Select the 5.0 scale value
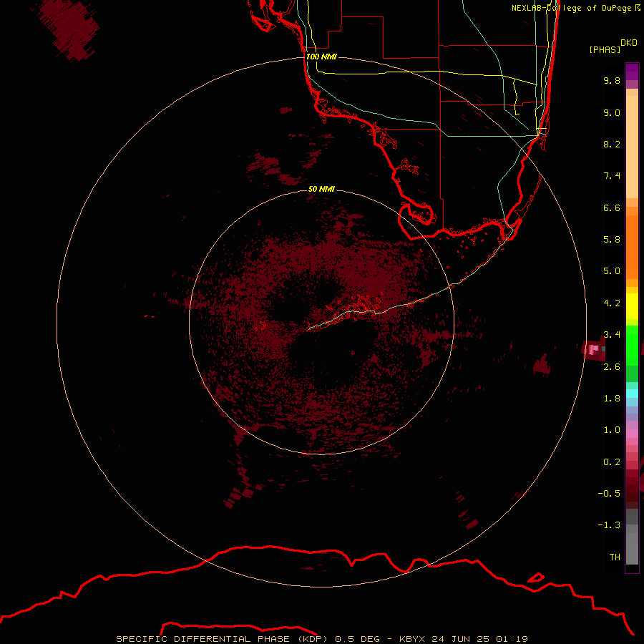 [x=612, y=271]
